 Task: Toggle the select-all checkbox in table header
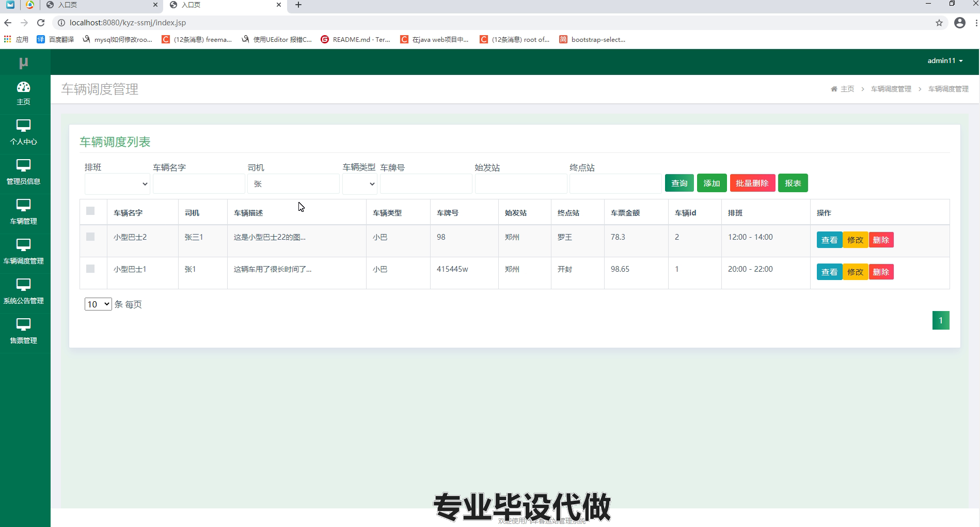pyautogui.click(x=90, y=211)
